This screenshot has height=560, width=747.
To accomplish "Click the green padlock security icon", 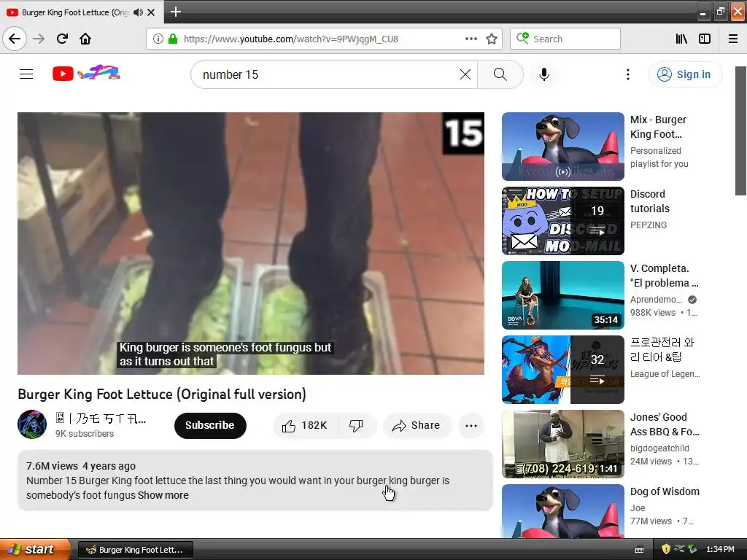I will [x=173, y=39].
